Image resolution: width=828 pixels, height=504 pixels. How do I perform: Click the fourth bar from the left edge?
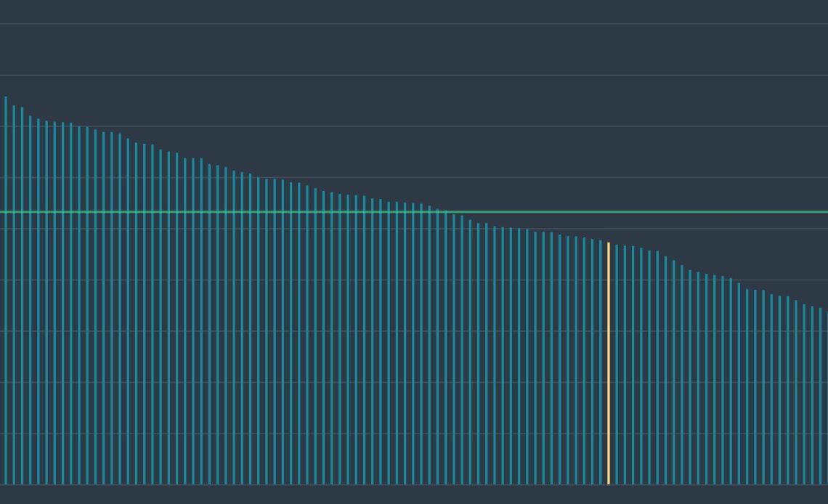click(31, 290)
